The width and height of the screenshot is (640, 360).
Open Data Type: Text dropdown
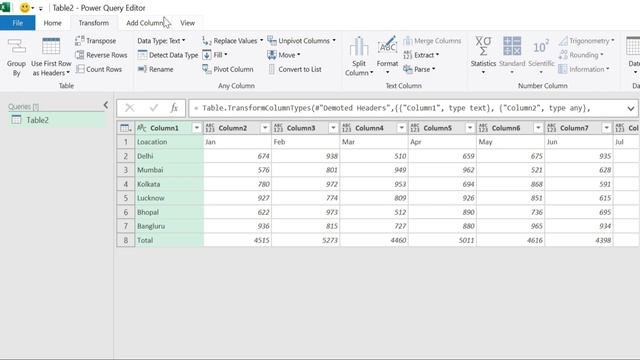pyautogui.click(x=161, y=41)
